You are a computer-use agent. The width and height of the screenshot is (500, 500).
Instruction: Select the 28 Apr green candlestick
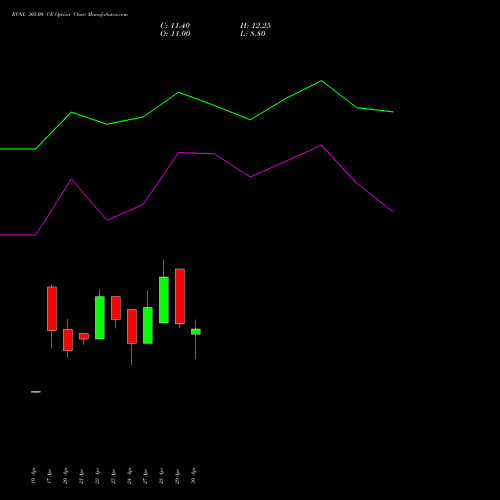click(x=164, y=300)
